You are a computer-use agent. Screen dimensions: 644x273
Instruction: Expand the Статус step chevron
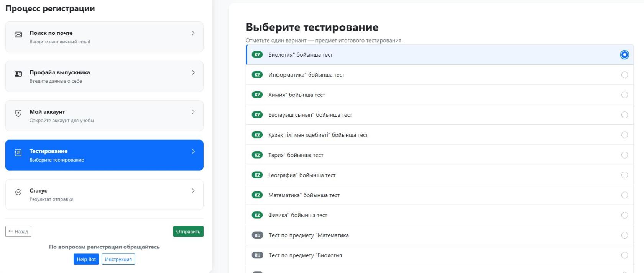(x=193, y=191)
